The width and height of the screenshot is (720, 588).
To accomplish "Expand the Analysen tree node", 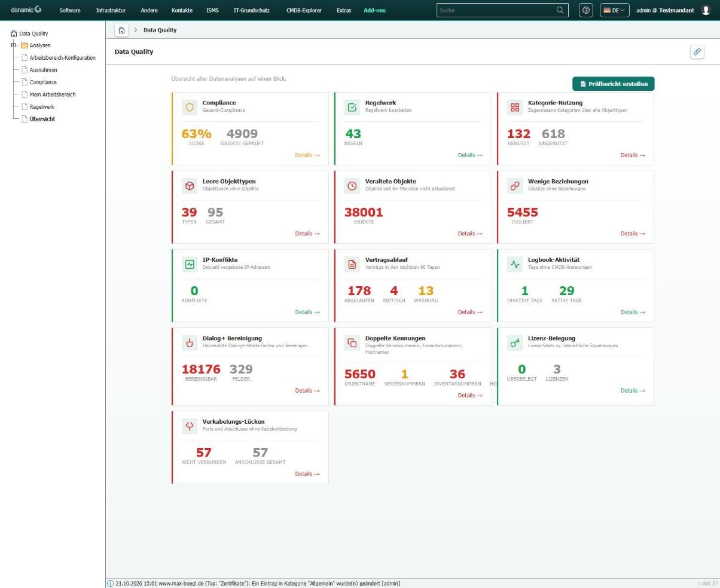I will 13,45.
